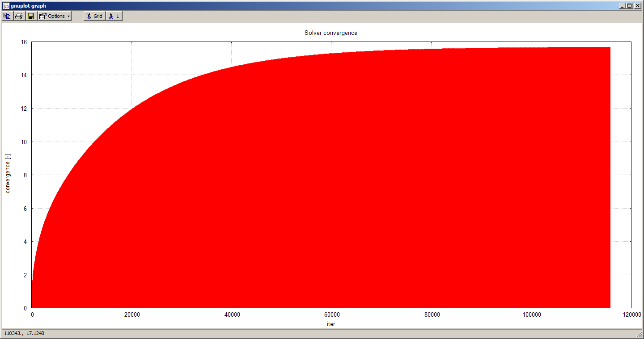
Task: Click the window resize grip corner
Action: 640,335
